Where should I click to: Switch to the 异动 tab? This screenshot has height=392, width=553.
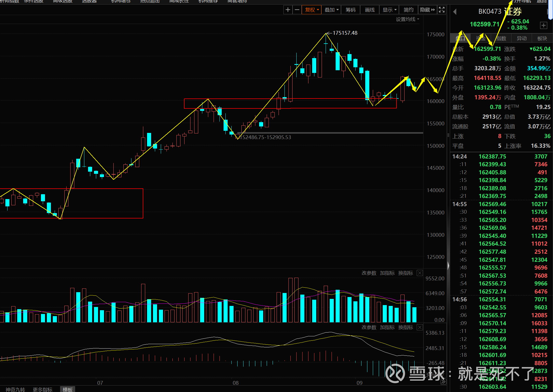click(x=521, y=38)
